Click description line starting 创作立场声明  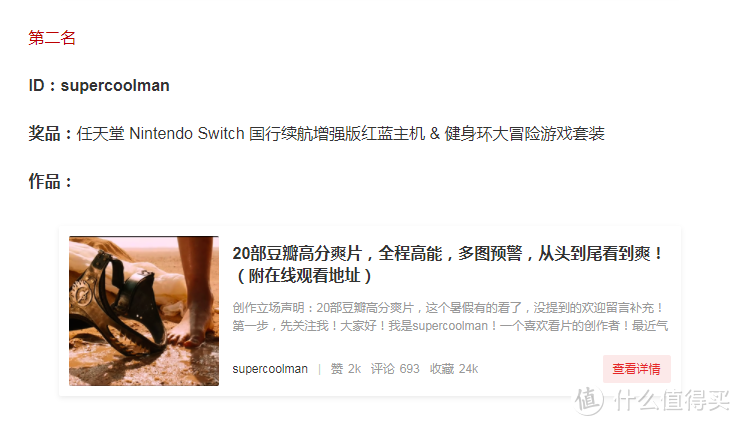448,308
